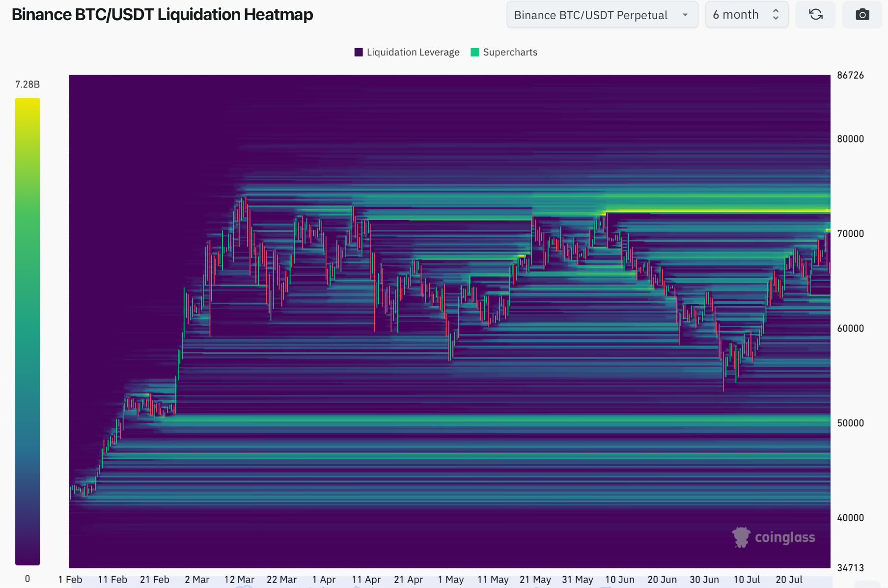Image resolution: width=888 pixels, height=588 pixels.
Task: Click the 50000 price axis label
Action: click(850, 423)
